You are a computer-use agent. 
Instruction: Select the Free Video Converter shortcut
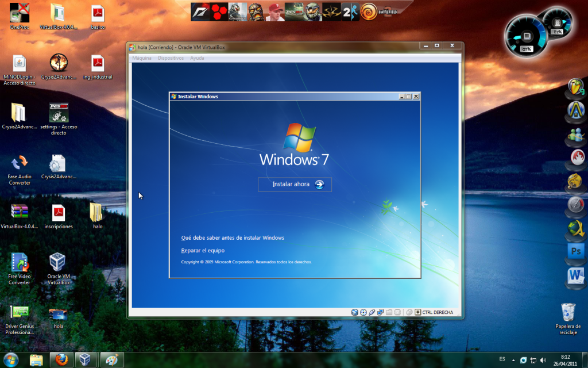pyautogui.click(x=20, y=269)
